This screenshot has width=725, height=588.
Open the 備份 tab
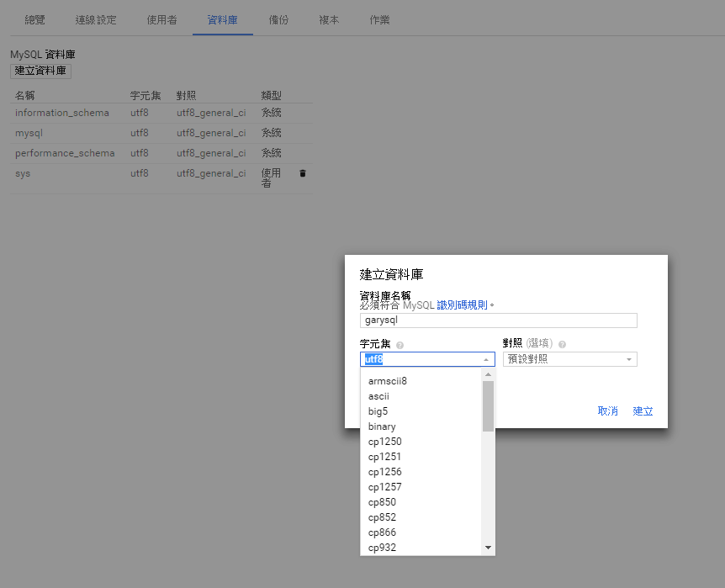[278, 20]
